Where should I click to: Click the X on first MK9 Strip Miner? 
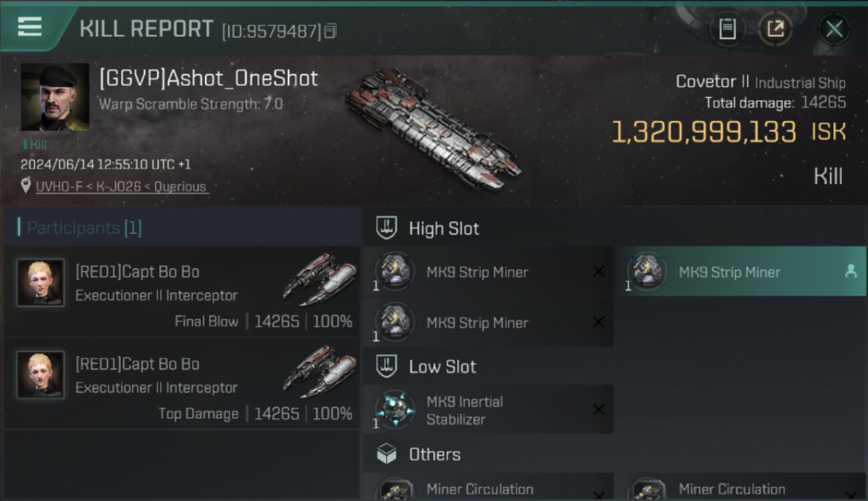click(599, 271)
